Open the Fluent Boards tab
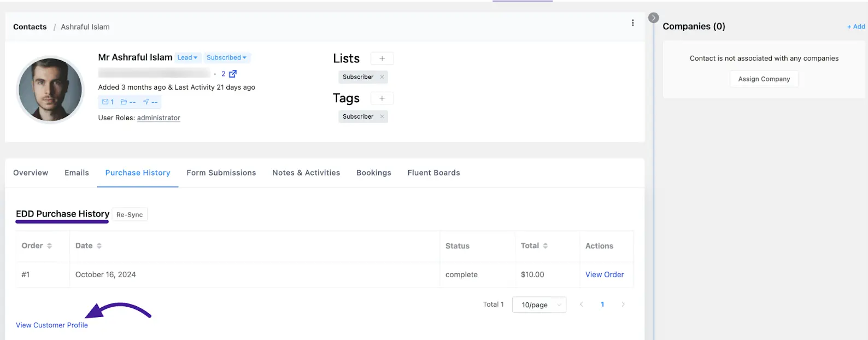The image size is (868, 340). pos(433,173)
